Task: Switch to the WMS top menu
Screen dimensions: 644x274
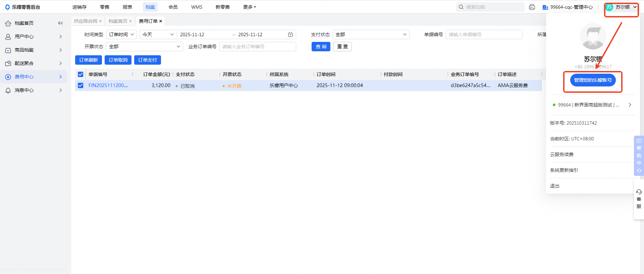Action: [197, 7]
